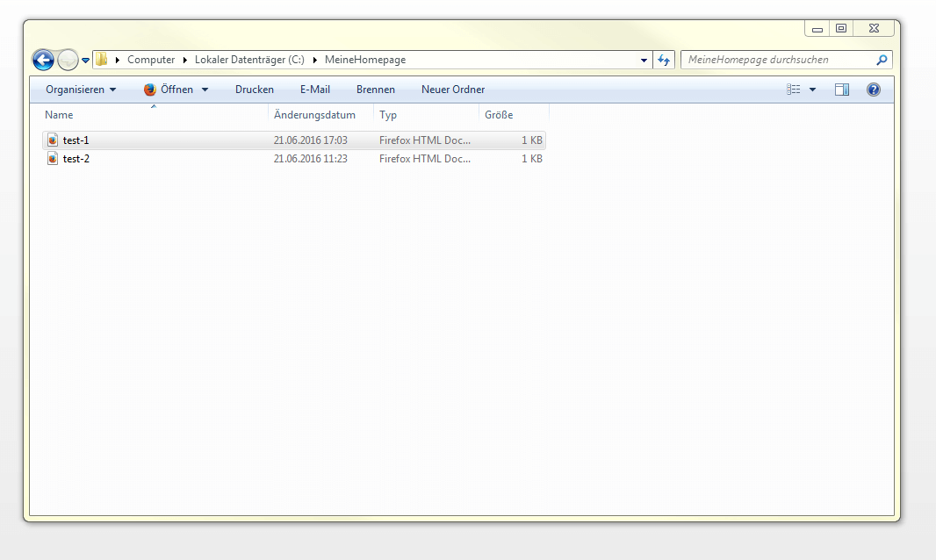Toggle the preview pane icon
The height and width of the screenshot is (560, 936).
(x=841, y=90)
